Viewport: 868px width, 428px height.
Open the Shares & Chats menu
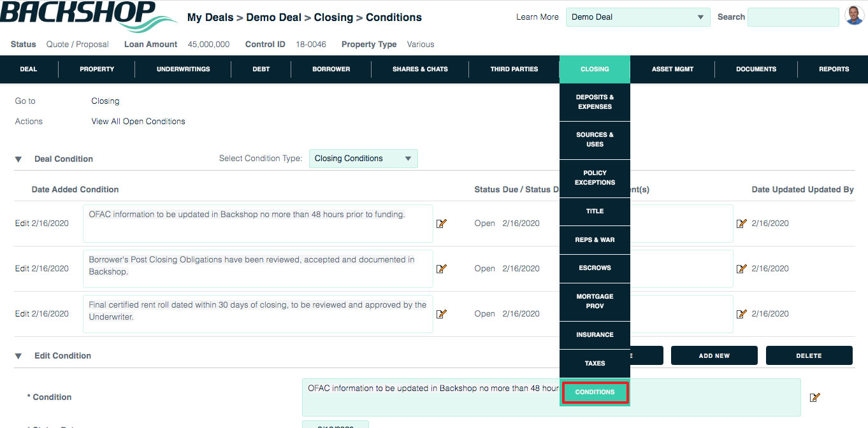[x=420, y=69]
